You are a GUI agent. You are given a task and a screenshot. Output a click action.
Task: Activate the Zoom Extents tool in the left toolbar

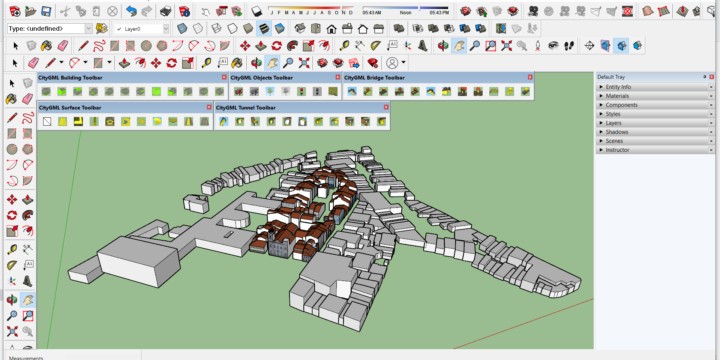pyautogui.click(x=12, y=331)
